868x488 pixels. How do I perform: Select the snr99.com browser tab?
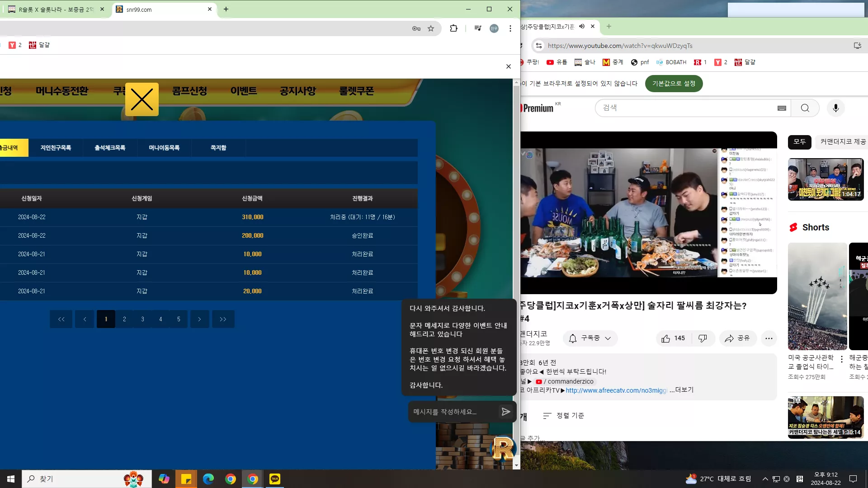click(x=164, y=9)
